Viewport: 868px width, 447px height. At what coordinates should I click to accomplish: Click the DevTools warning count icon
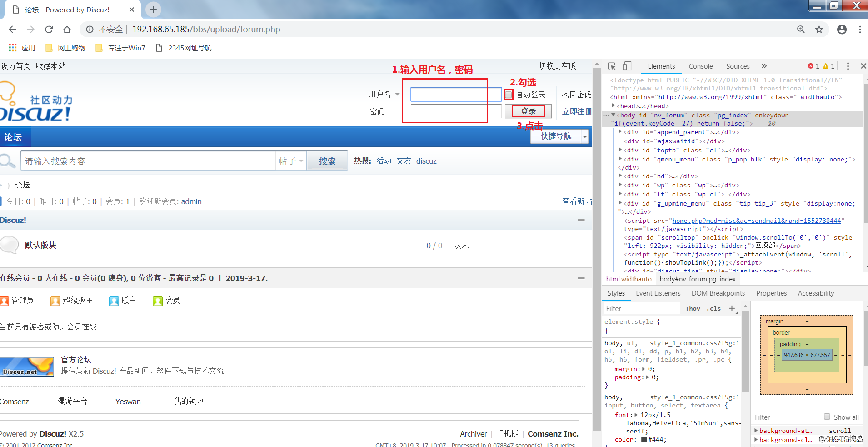826,66
